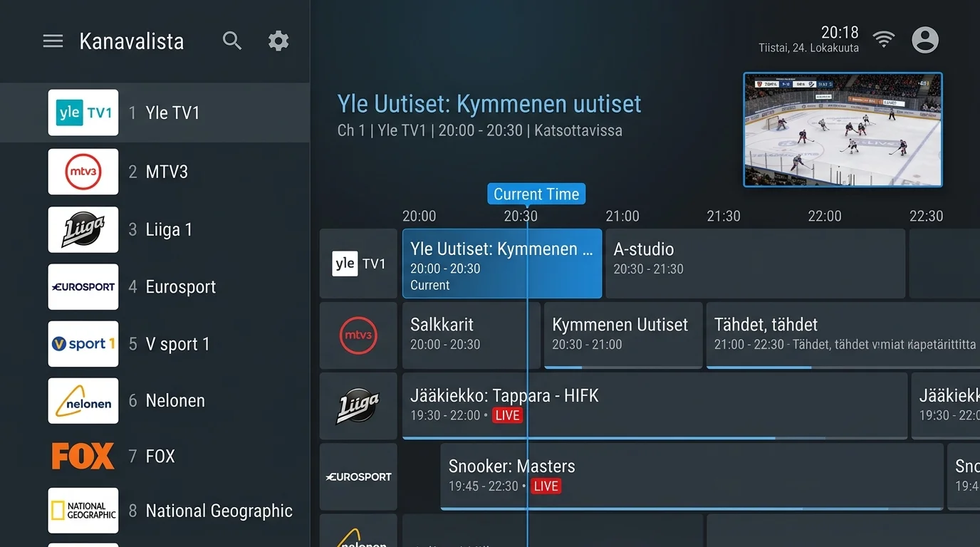Open the Snooker: Masters program cell
980x547 pixels.
(692, 476)
